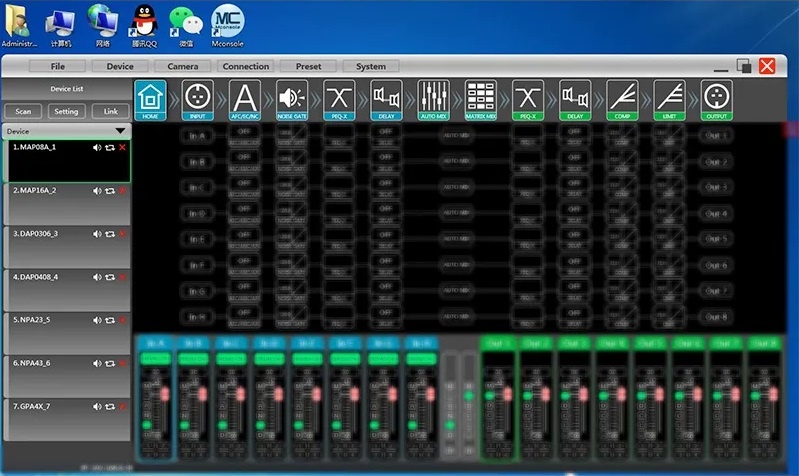Image resolution: width=799 pixels, height=476 pixels.
Task: Toggle the sync icon for MAP16A_2
Action: [110, 190]
